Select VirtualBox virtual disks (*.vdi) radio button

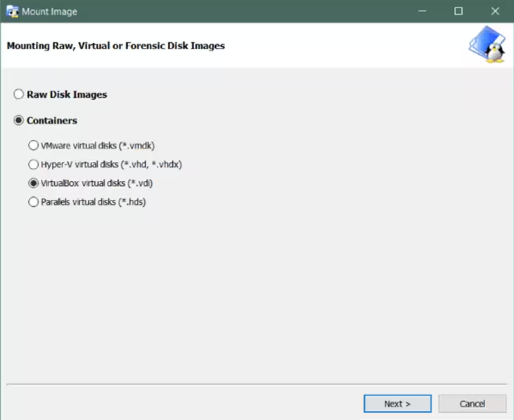click(33, 183)
